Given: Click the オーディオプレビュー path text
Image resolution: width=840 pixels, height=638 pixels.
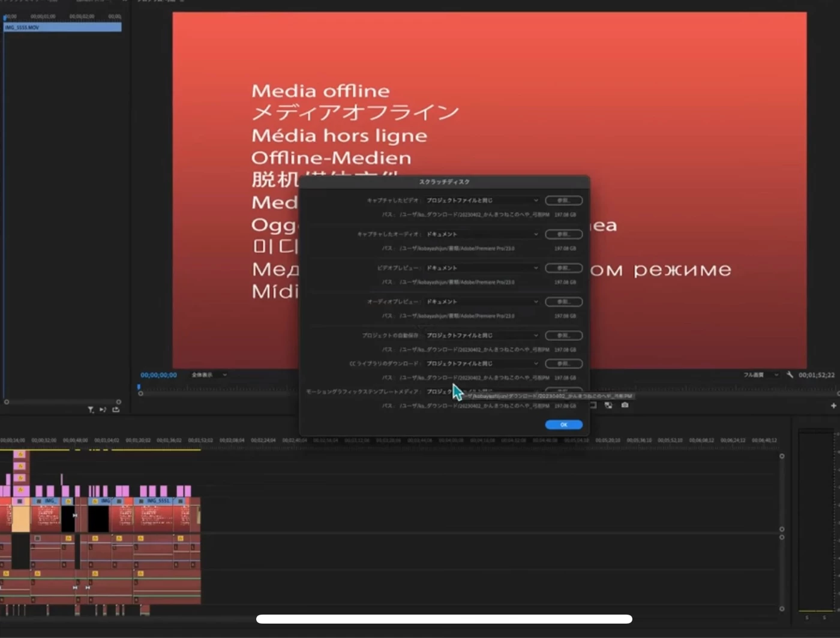Looking at the screenshot, I should tap(457, 316).
